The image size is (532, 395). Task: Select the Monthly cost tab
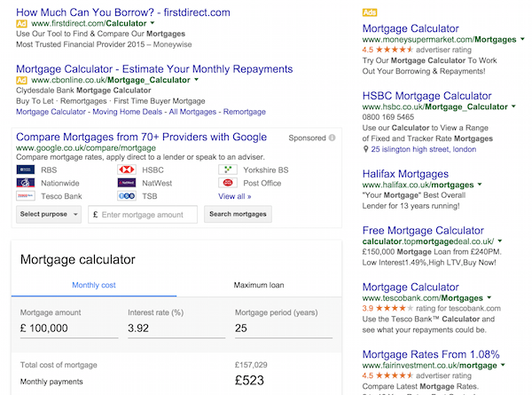94,285
